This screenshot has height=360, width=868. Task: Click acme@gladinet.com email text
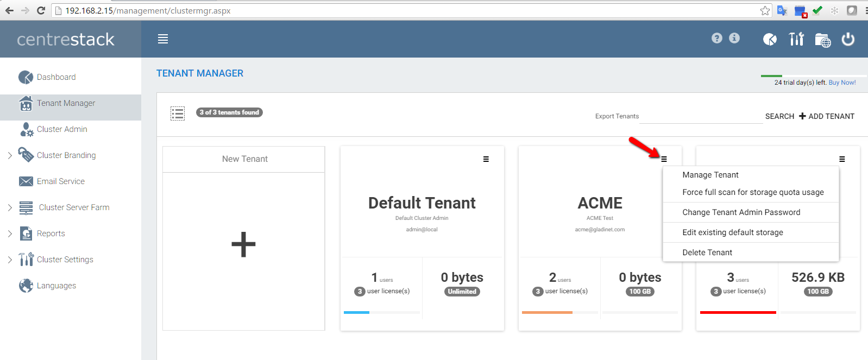[600, 230]
